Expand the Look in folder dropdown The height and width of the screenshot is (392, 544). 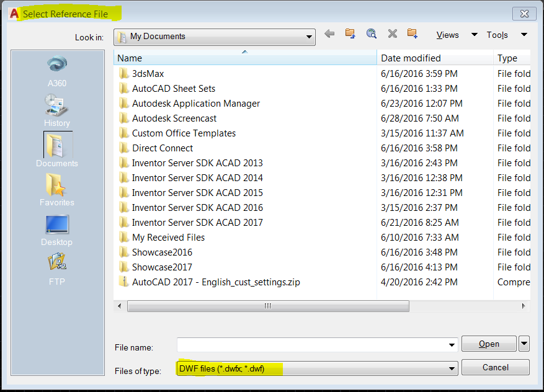coord(308,37)
